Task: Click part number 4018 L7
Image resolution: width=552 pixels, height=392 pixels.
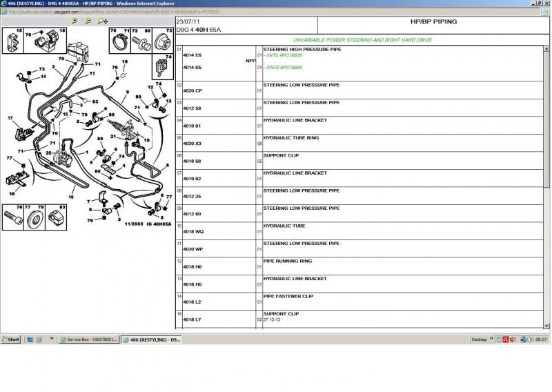Action: tap(192, 320)
